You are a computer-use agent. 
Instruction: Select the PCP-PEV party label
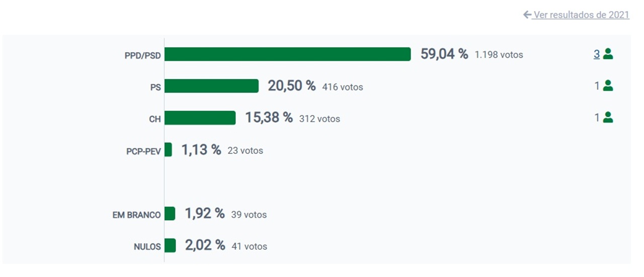pos(143,151)
